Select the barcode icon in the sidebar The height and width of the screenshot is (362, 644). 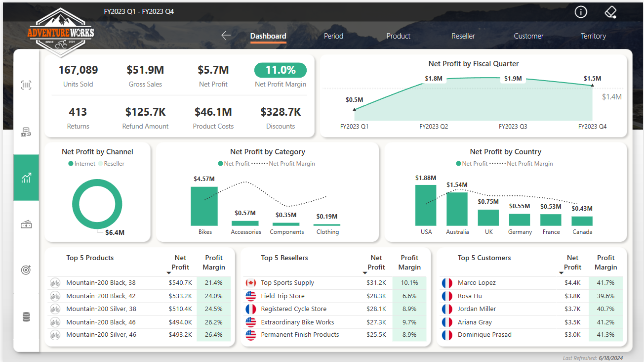[x=26, y=85]
